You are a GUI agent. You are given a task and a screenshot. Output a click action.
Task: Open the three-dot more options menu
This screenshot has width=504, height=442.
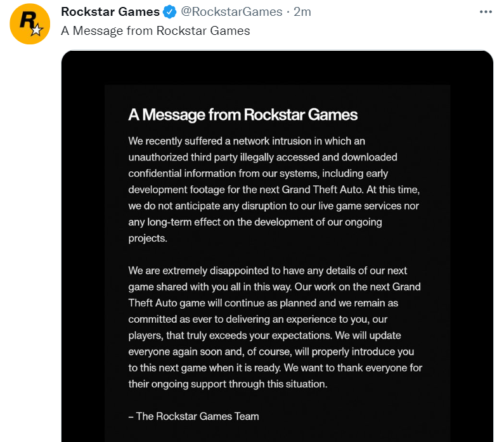coord(486,12)
